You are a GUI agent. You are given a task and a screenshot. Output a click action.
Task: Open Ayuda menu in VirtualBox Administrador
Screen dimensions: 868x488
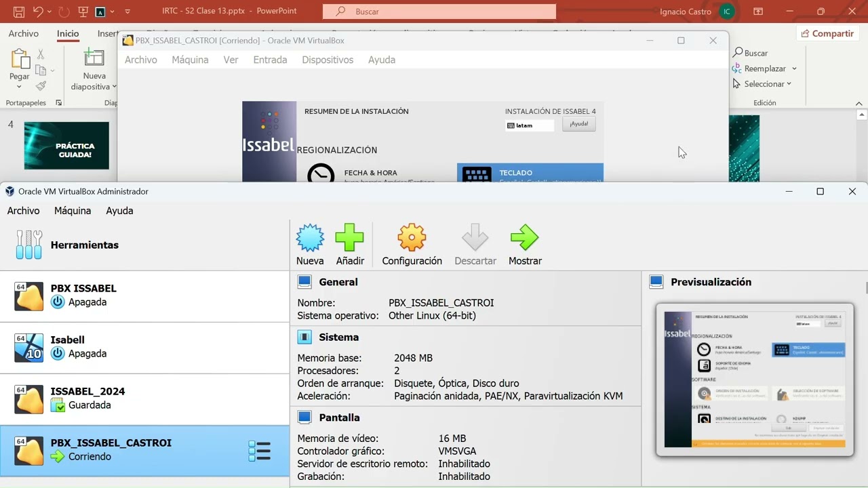[x=119, y=211]
